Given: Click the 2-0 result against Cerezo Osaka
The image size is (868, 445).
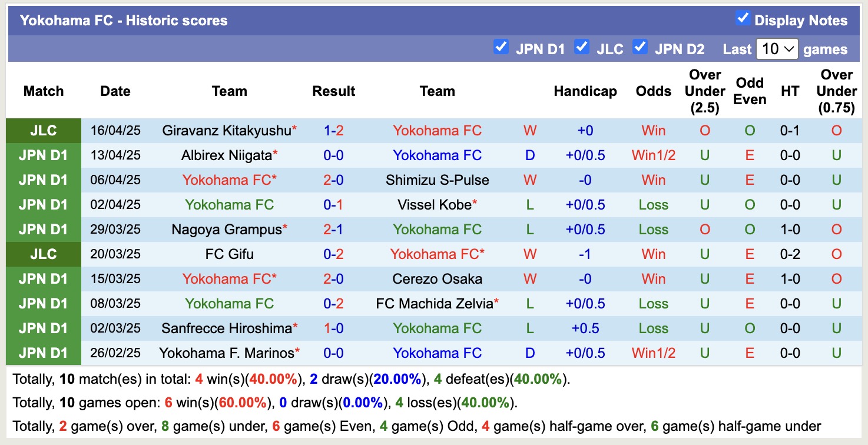Looking at the screenshot, I should pyautogui.click(x=333, y=278).
